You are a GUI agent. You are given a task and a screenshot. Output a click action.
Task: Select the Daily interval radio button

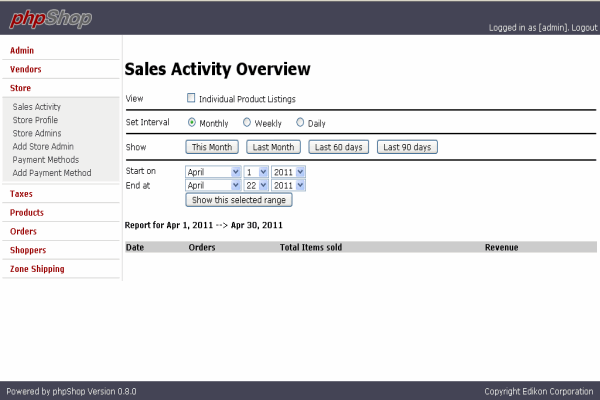click(x=300, y=122)
